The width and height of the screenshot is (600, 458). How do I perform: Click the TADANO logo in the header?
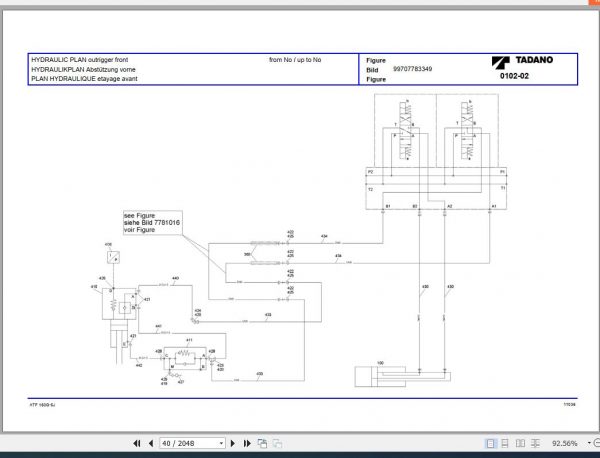(522, 61)
